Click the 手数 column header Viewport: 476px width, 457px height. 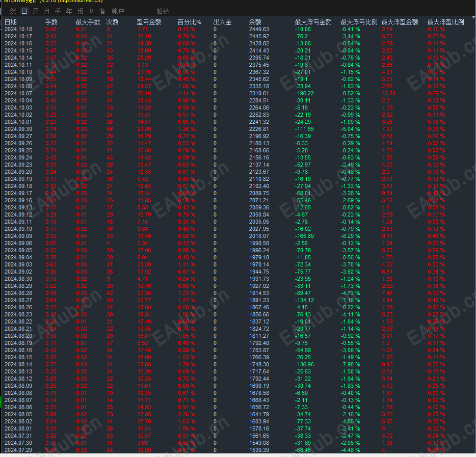pyautogui.click(x=51, y=22)
